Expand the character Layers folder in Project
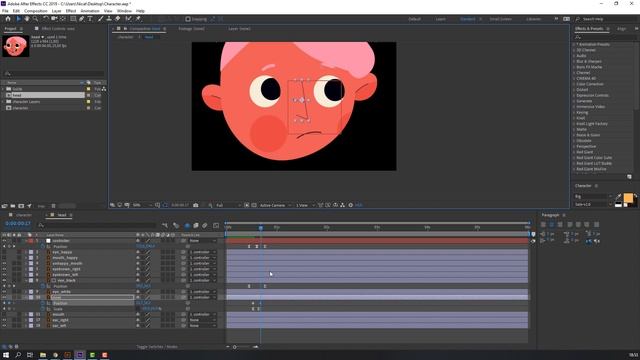 click(3, 102)
